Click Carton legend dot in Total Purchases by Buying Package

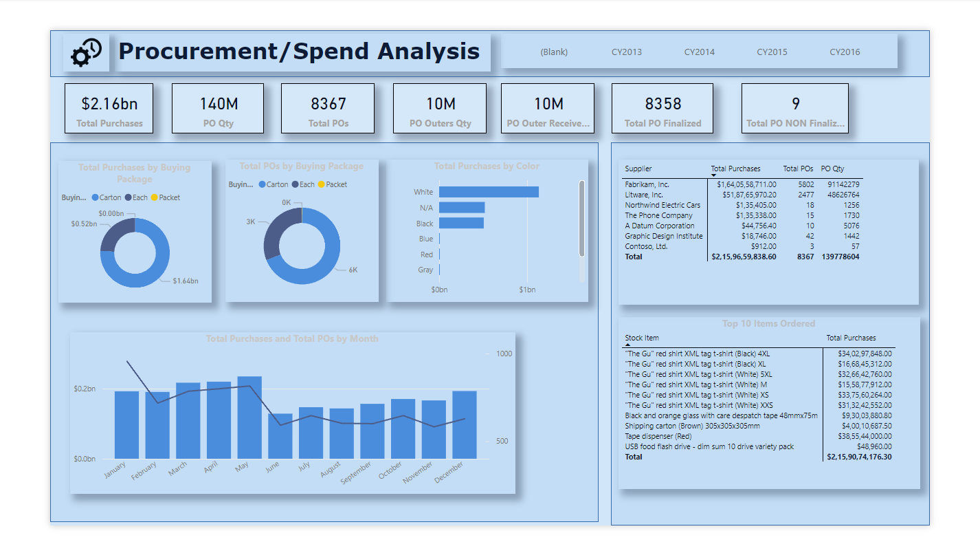coord(95,197)
